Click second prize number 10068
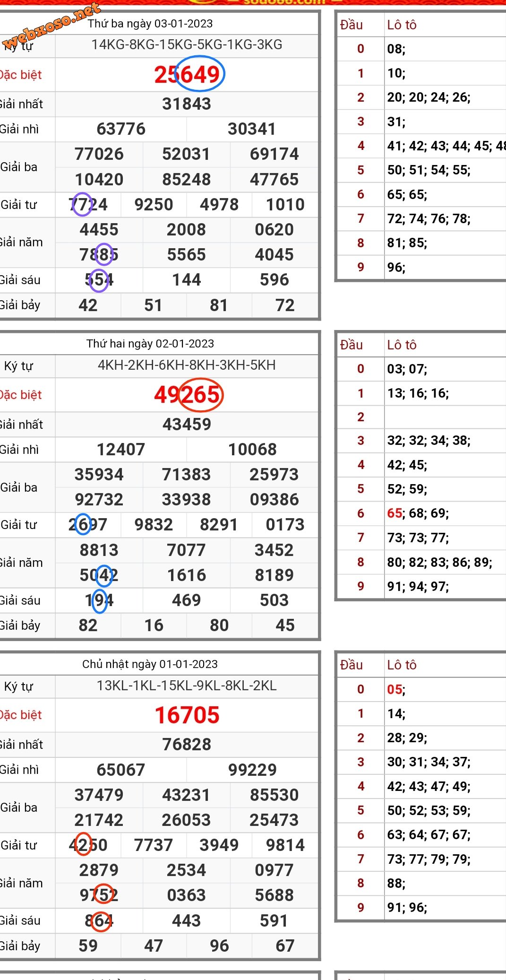 click(252, 450)
